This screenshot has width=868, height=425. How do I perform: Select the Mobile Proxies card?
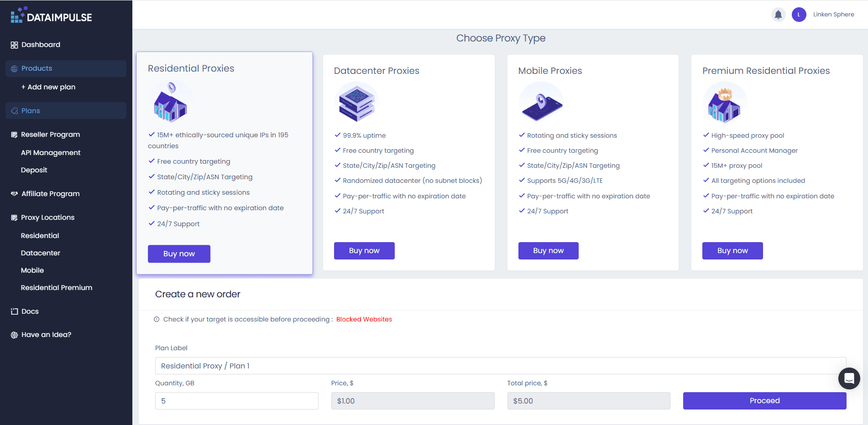coord(592,162)
